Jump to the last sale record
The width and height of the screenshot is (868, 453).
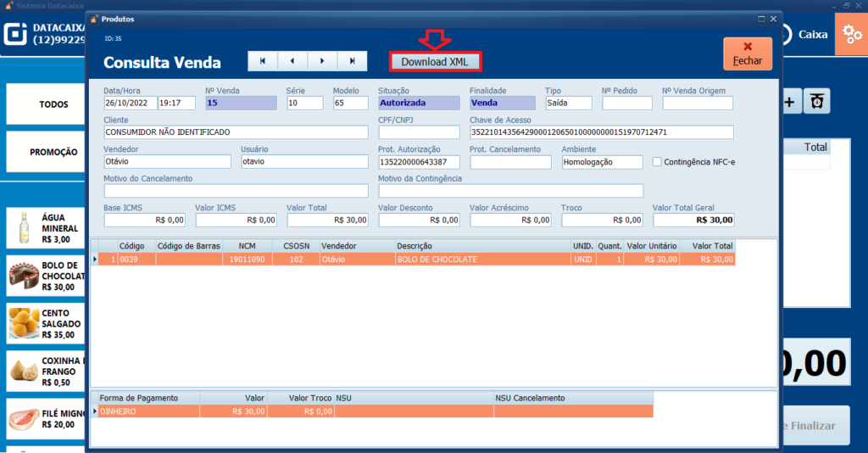pyautogui.click(x=352, y=61)
